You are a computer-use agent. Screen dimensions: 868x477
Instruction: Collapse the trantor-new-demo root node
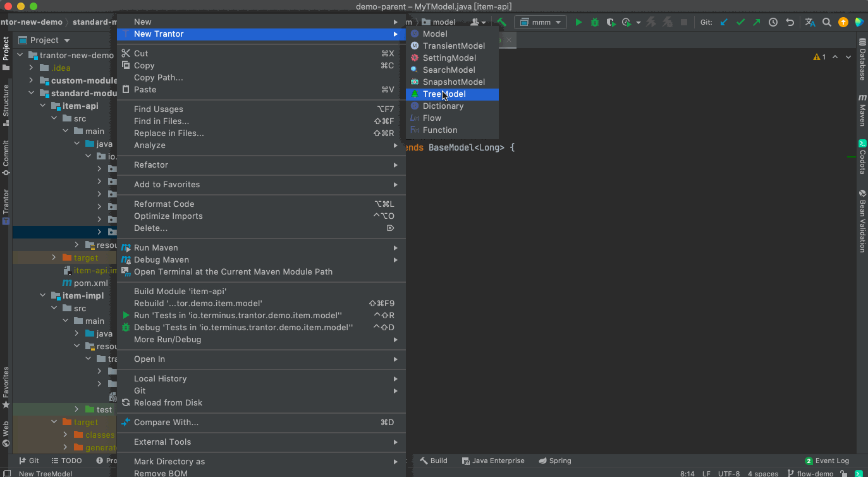(21, 55)
